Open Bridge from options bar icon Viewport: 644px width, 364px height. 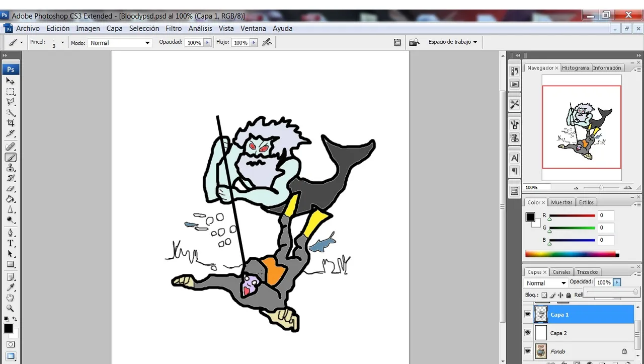414,42
